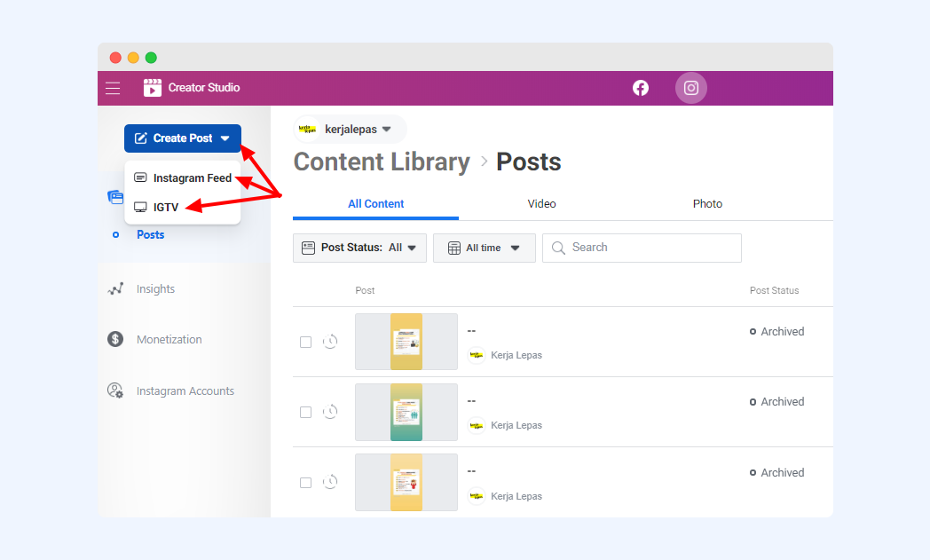Image resolution: width=930 pixels, height=560 pixels.
Task: Open the Instagram Accounts section
Action: [x=185, y=390]
